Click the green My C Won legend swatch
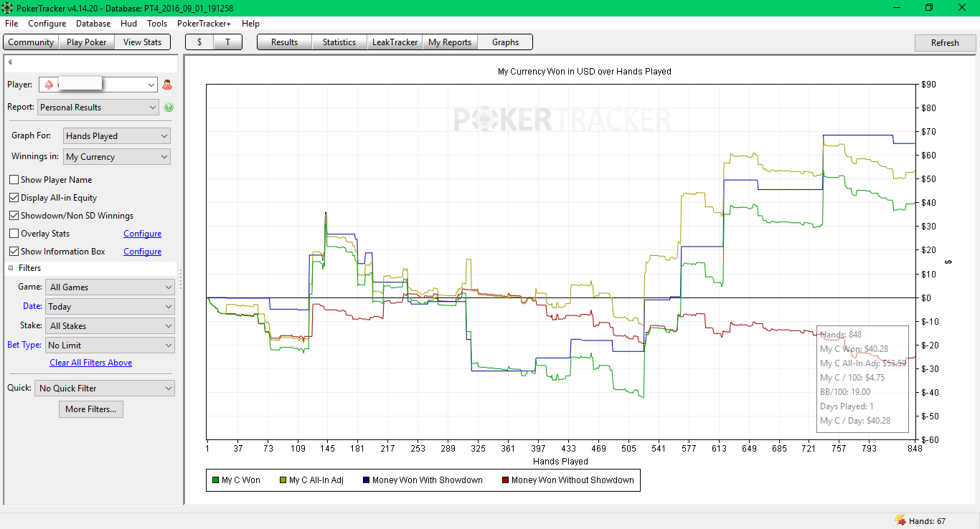980x529 pixels. (215, 480)
